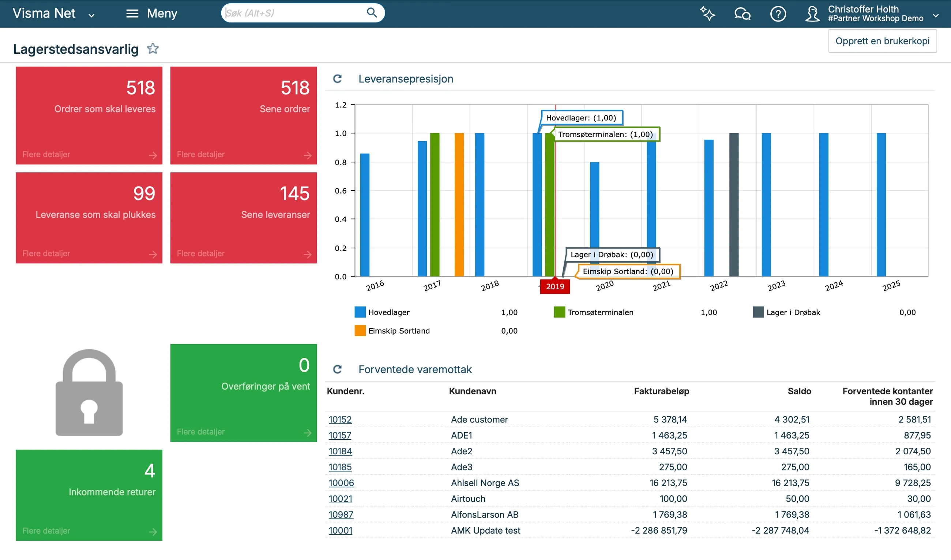Click the help question mark icon
The width and height of the screenshot is (951, 560).
[x=777, y=14]
